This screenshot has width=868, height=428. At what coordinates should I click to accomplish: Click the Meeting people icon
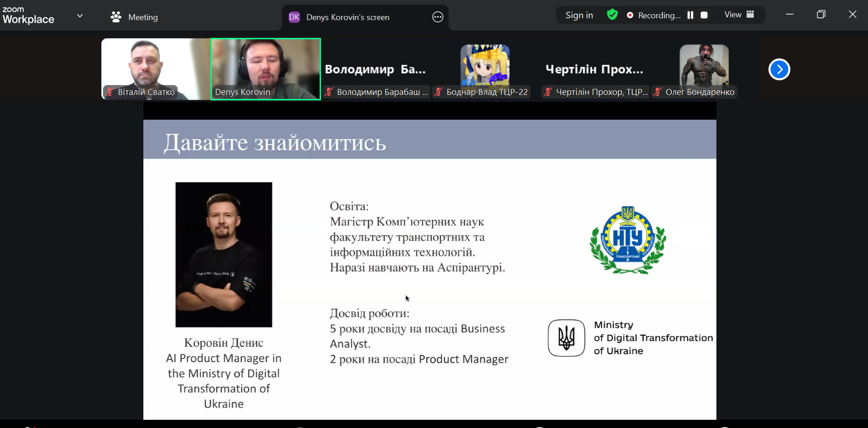116,17
